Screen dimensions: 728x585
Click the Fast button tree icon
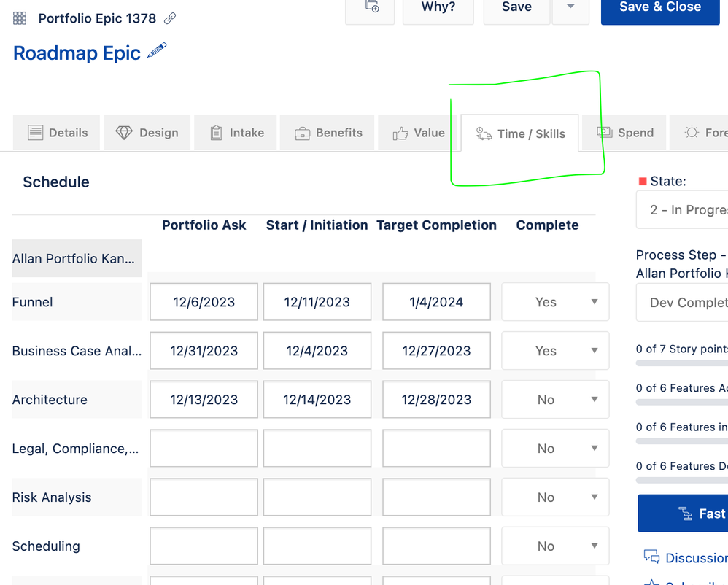685,514
